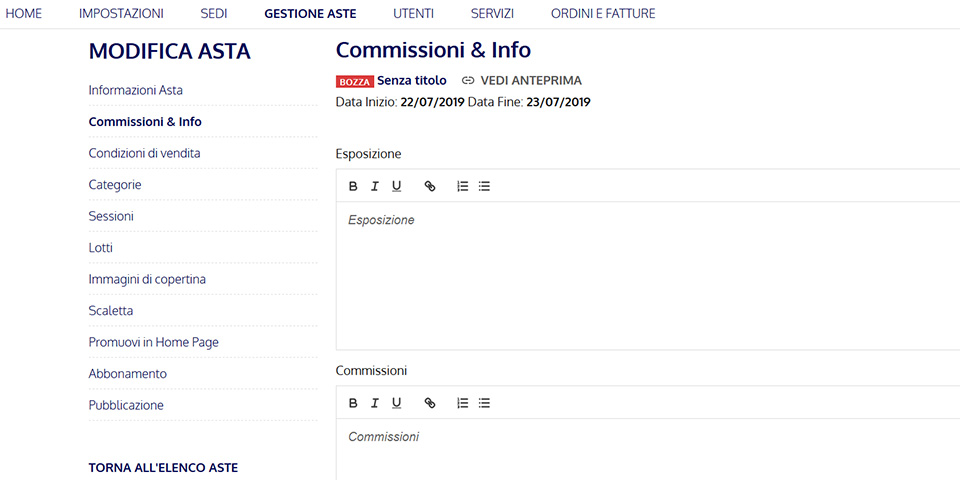The image size is (960, 480).
Task: Open the Impostazioni menu item
Action: [x=121, y=14]
